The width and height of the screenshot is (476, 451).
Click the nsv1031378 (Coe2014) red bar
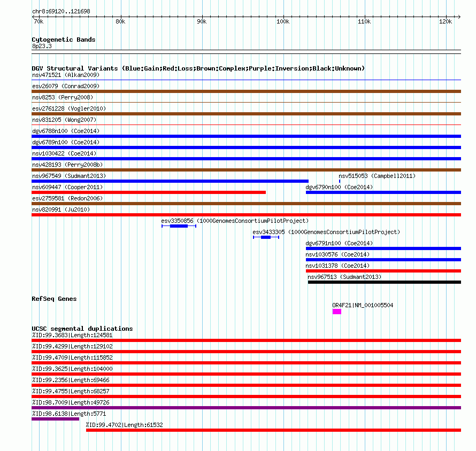[383, 271]
